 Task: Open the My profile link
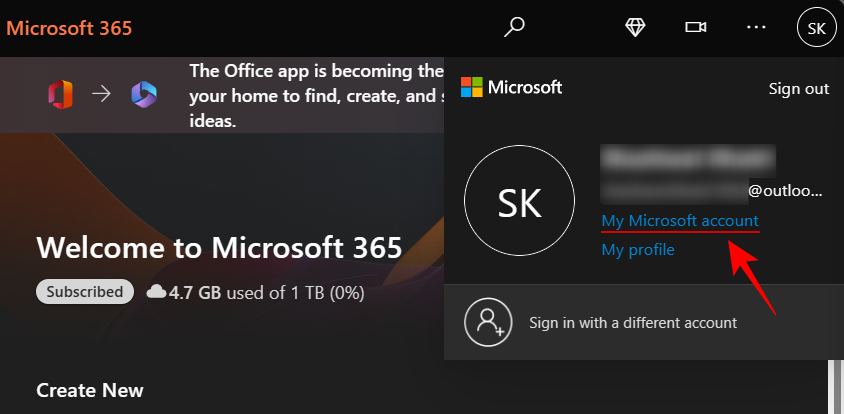[x=638, y=250]
